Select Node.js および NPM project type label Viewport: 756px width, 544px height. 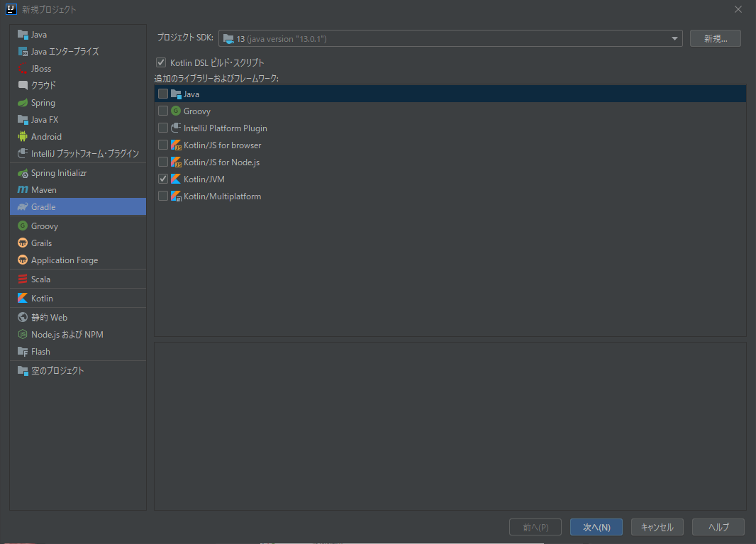67,335
